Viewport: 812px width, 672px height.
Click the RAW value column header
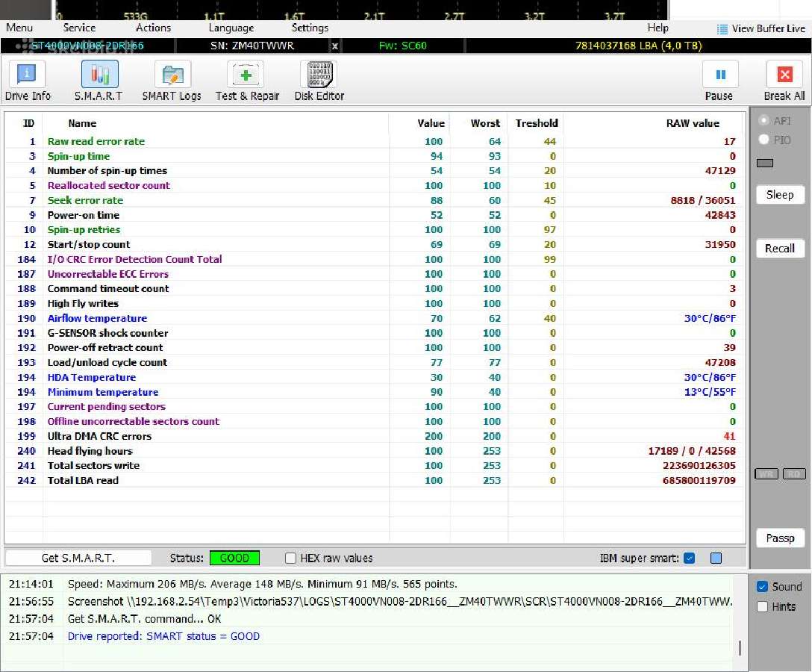pyautogui.click(x=693, y=123)
